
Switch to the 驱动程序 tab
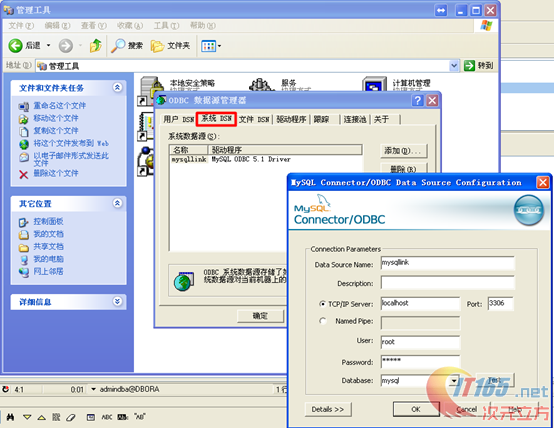pyautogui.click(x=291, y=120)
